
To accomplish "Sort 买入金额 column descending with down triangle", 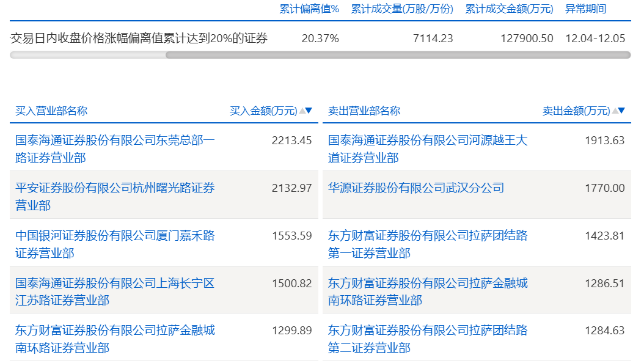I will pos(309,111).
